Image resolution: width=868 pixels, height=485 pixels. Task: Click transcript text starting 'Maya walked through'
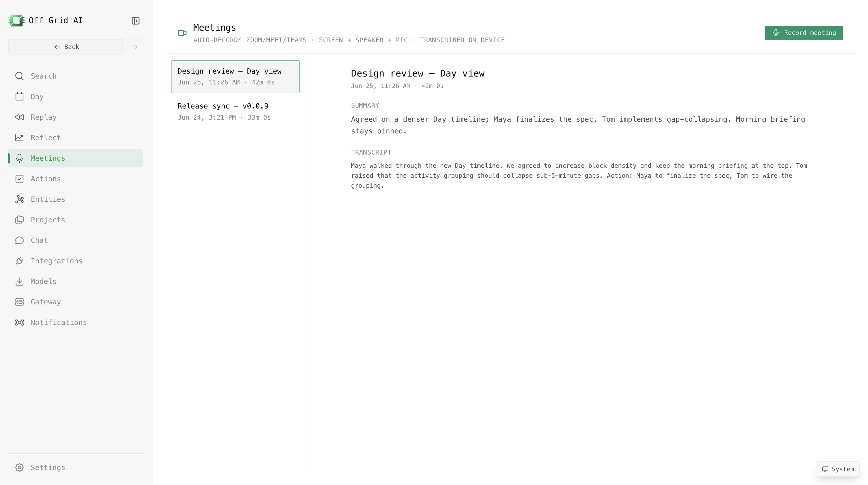click(579, 176)
